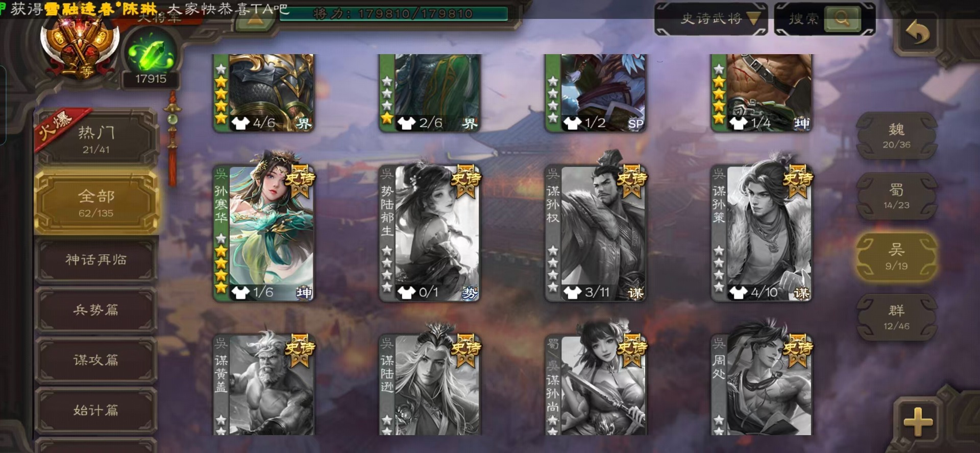This screenshot has height=453, width=980.
Task: Click the 将力 progress bar
Action: (394, 14)
